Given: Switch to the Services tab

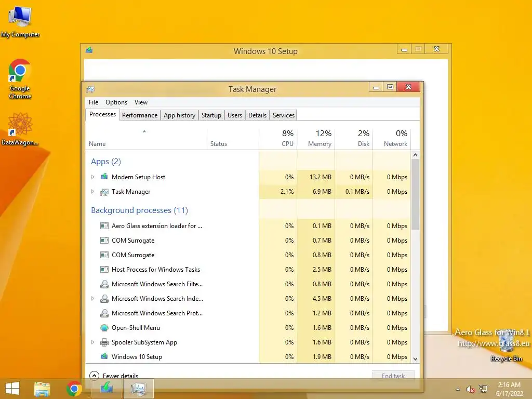Looking at the screenshot, I should tap(284, 115).
